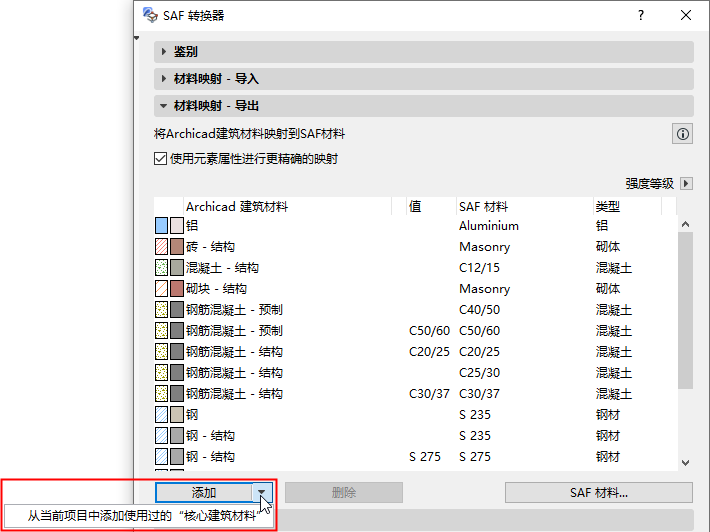
Task: Click the C40/50 SAF material cell
Action: click(480, 310)
